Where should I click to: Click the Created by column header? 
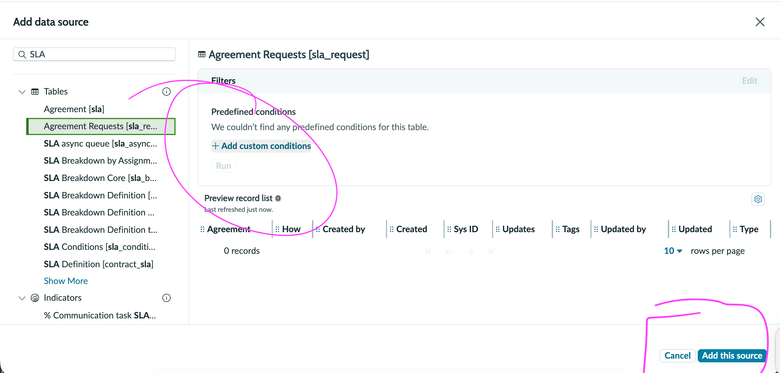pos(344,229)
